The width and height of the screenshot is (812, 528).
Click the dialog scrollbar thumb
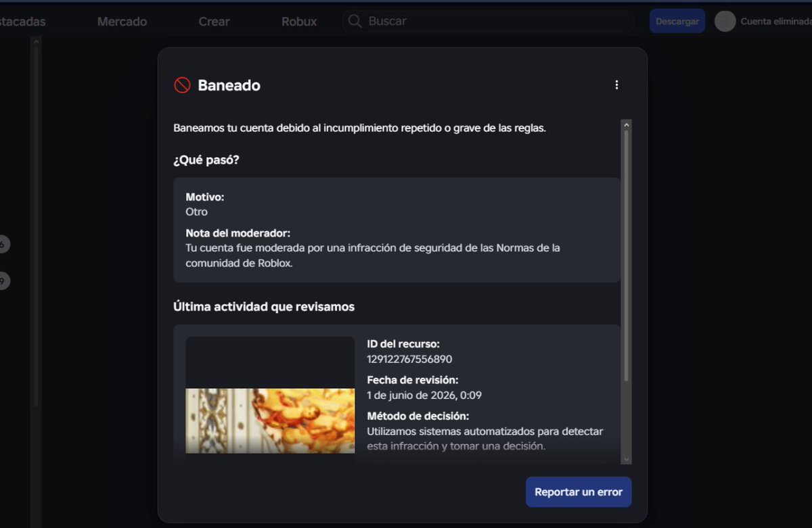click(x=626, y=256)
